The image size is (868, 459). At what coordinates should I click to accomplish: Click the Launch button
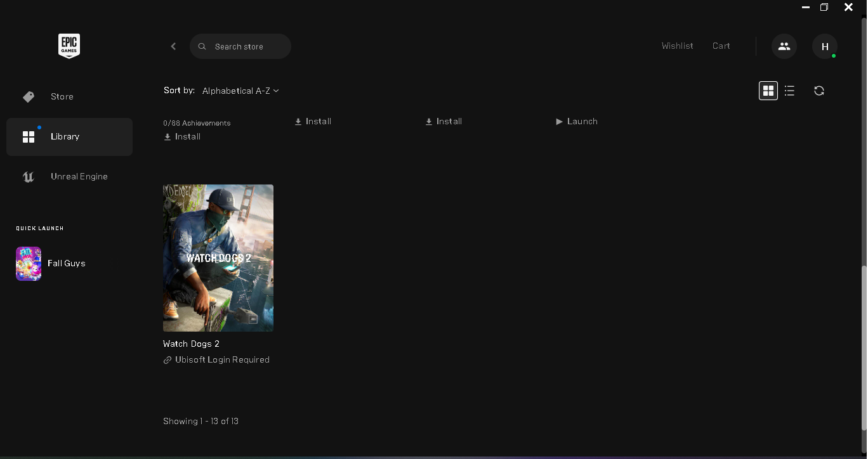(577, 121)
